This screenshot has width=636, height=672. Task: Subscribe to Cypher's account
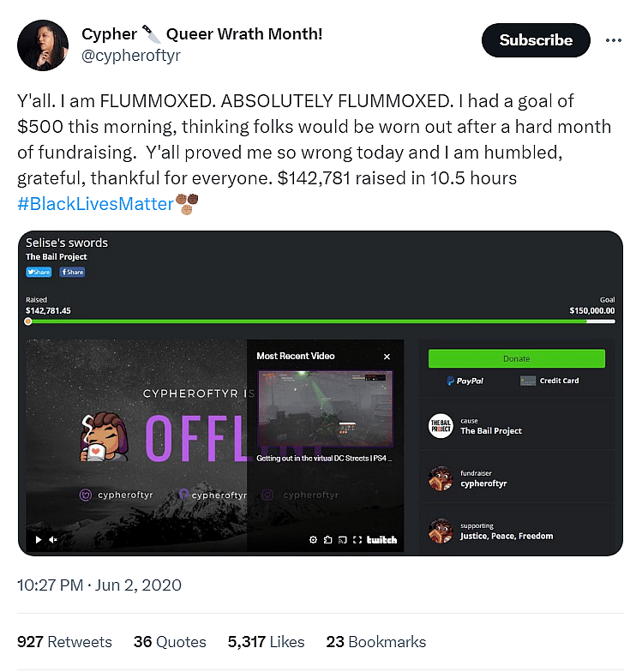[x=536, y=40]
